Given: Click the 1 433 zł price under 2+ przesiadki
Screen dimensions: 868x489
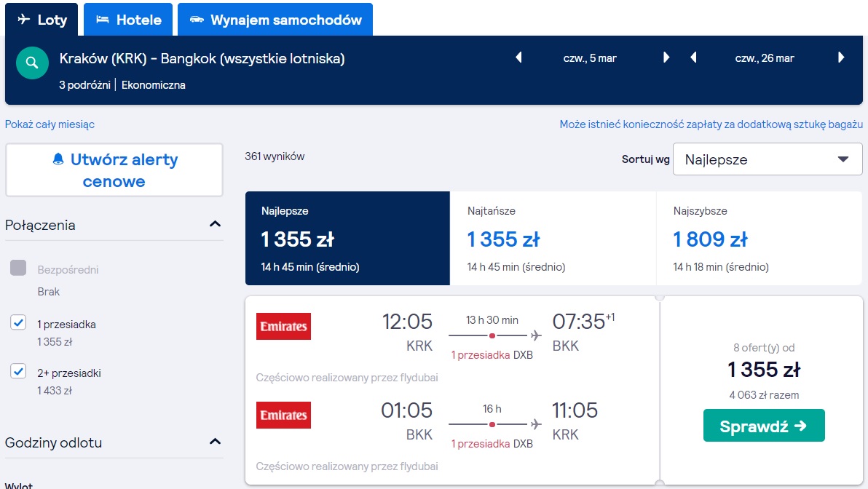Looking at the screenshot, I should coord(55,391).
